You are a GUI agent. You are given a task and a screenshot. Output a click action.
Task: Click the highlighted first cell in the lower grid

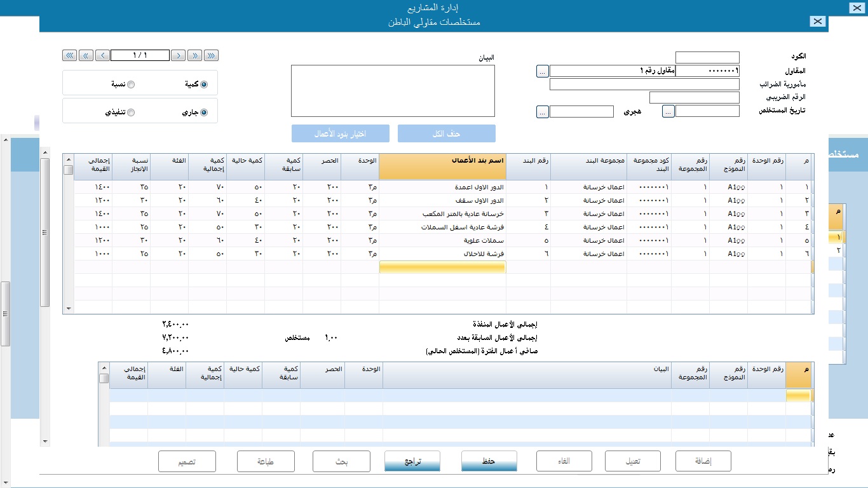tap(798, 395)
